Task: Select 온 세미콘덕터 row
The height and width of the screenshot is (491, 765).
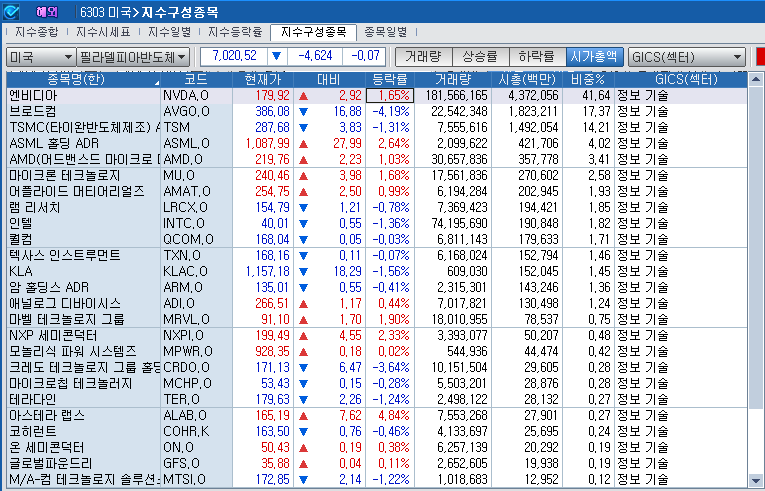Action: tap(377, 448)
